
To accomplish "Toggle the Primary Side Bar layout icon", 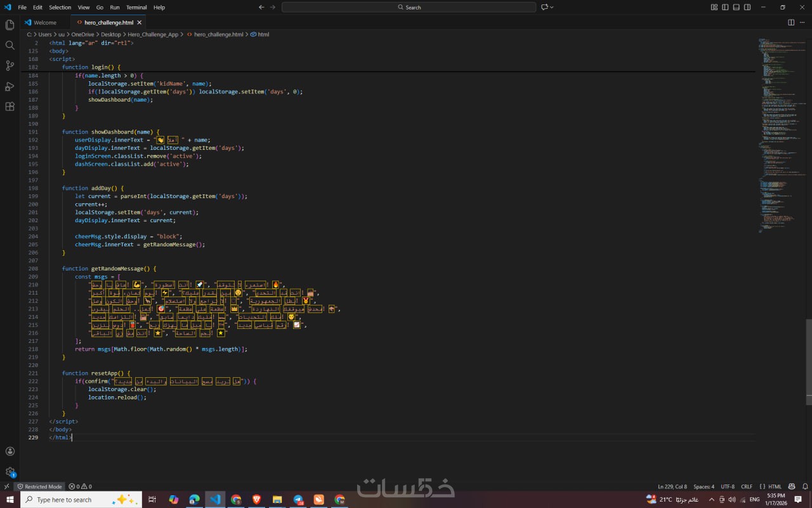I will (x=725, y=7).
